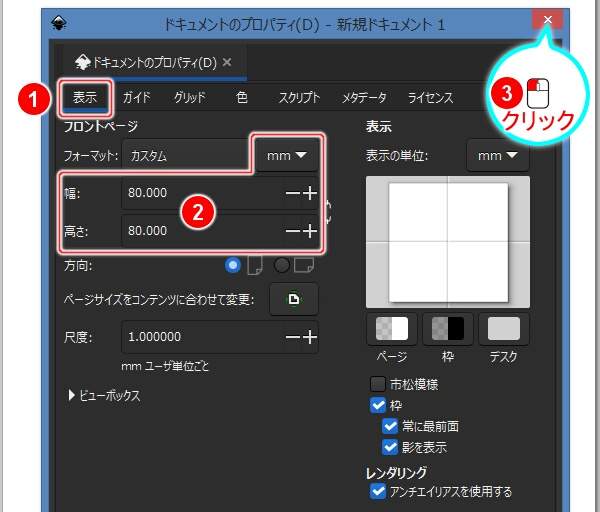Click the 尺度 field showing 1.000000
The width and height of the screenshot is (600, 512).
203,337
